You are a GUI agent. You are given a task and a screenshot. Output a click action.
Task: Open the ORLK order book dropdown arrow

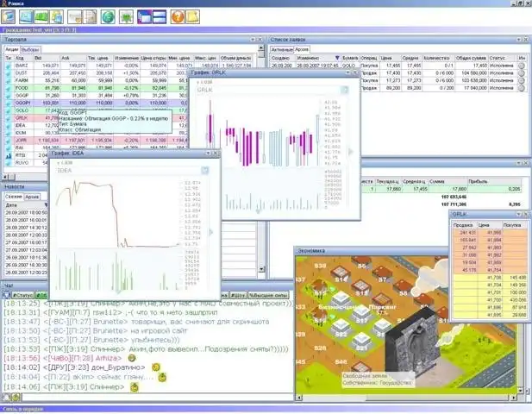coord(518,214)
